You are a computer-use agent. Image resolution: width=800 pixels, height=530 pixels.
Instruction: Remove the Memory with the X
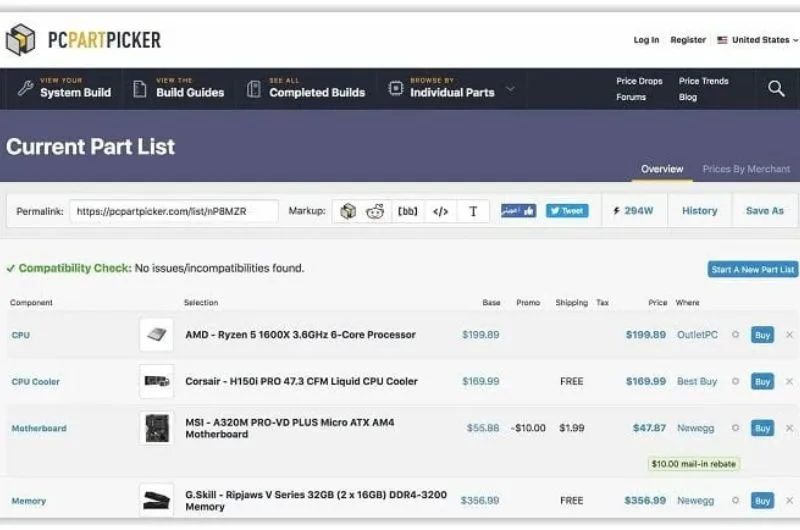point(789,500)
